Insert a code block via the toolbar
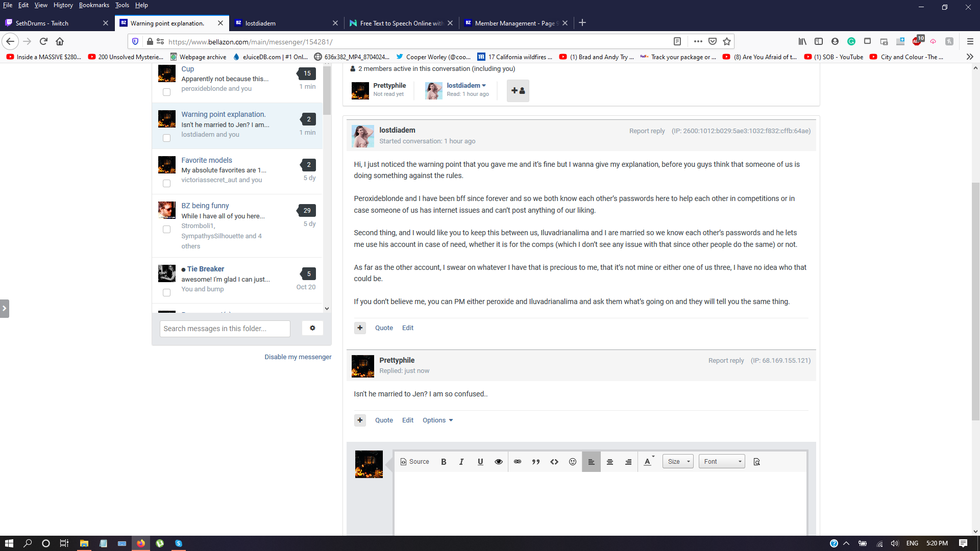Viewport: 980px width, 551px height. click(554, 462)
